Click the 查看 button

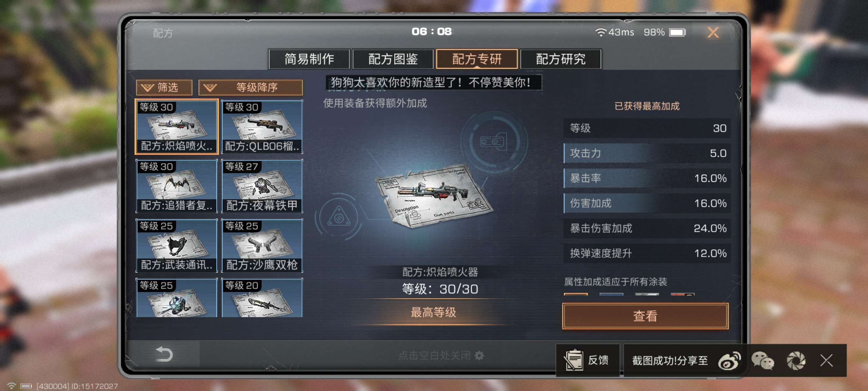[x=645, y=316]
